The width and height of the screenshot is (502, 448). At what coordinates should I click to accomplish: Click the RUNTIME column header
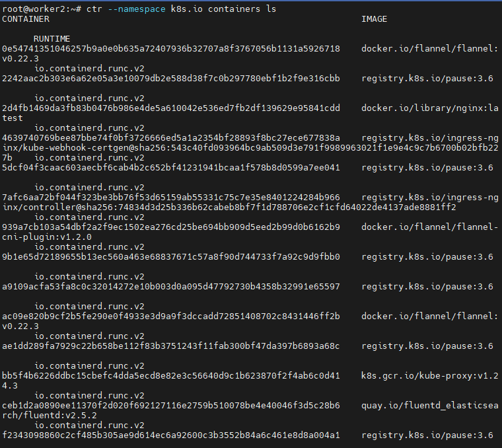tap(52, 39)
